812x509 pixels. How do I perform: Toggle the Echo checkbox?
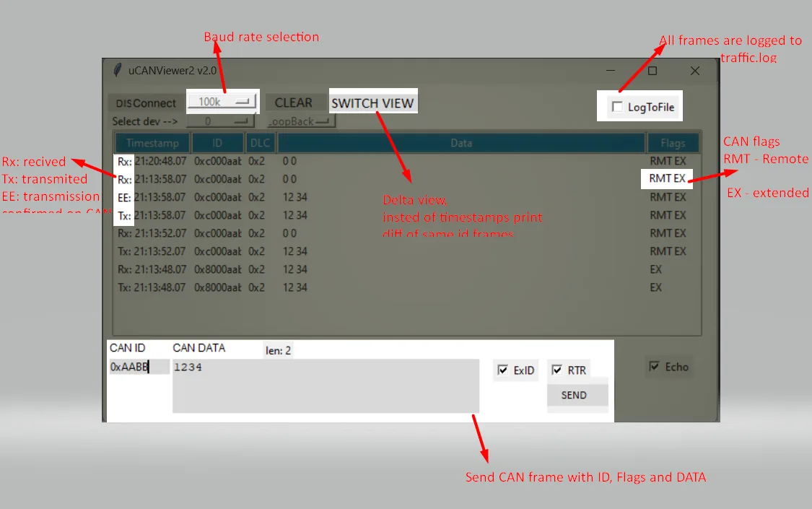(655, 367)
